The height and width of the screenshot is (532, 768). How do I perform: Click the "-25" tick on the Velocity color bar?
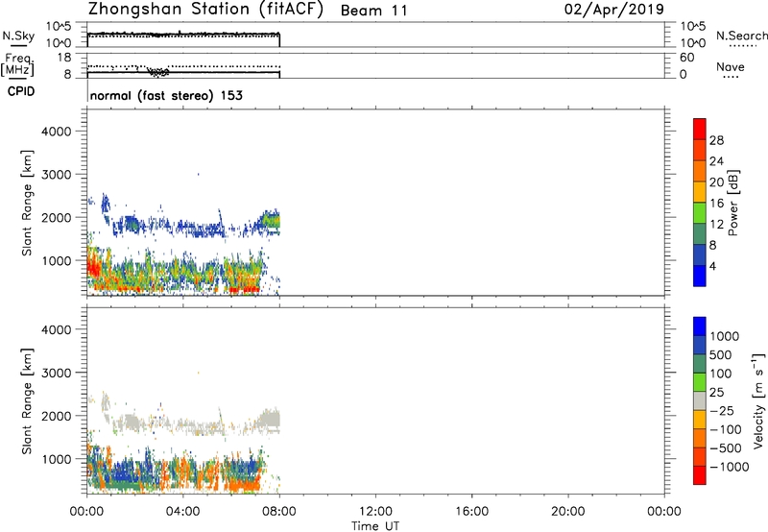(722, 411)
